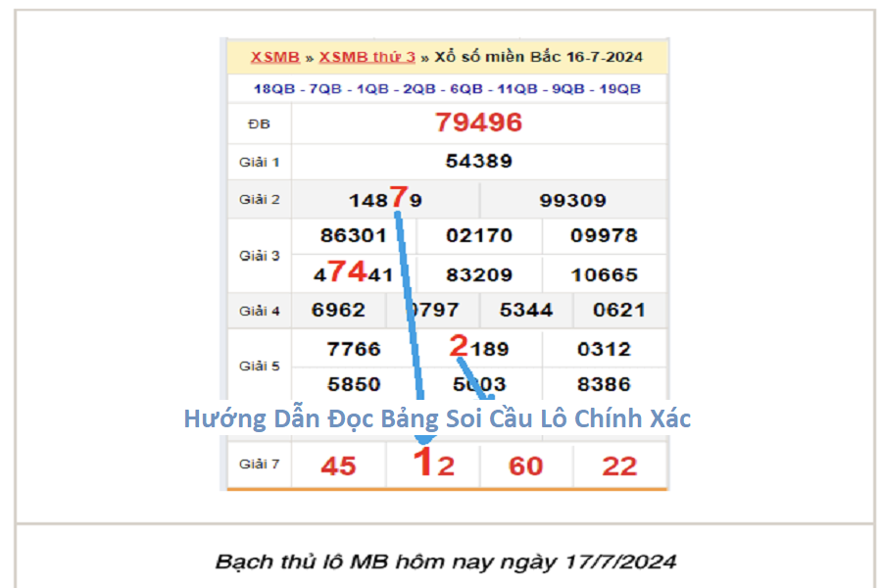
Task: Click the Giải 3 number 86301
Action: (354, 235)
